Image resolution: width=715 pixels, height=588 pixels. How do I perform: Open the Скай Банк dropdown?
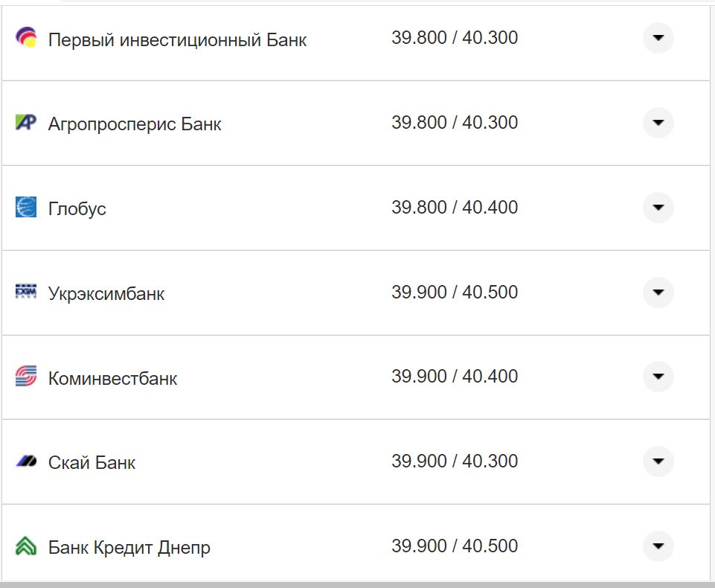(x=658, y=461)
